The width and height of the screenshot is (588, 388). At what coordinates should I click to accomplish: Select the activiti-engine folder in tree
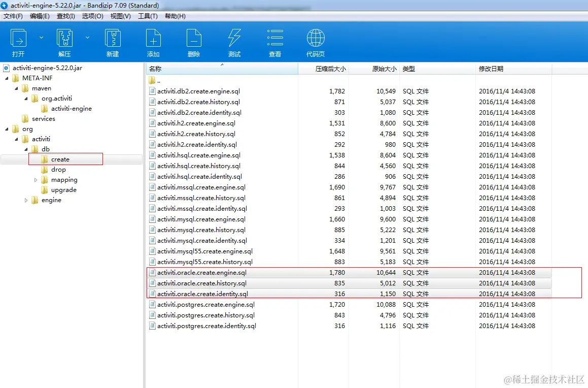(72, 109)
